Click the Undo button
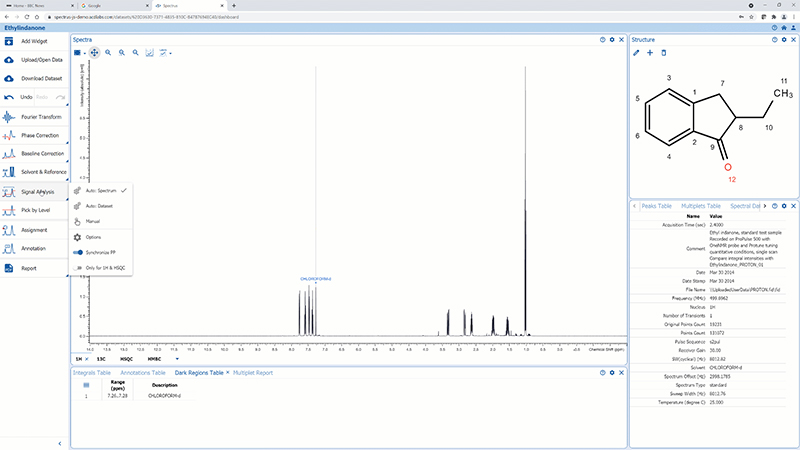Image resolution: width=800 pixels, height=450 pixels. (22, 97)
